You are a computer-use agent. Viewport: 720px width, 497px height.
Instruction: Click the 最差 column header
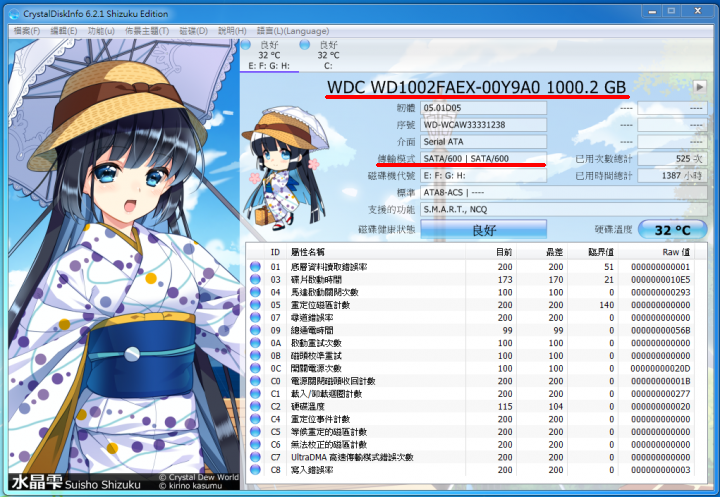542,252
